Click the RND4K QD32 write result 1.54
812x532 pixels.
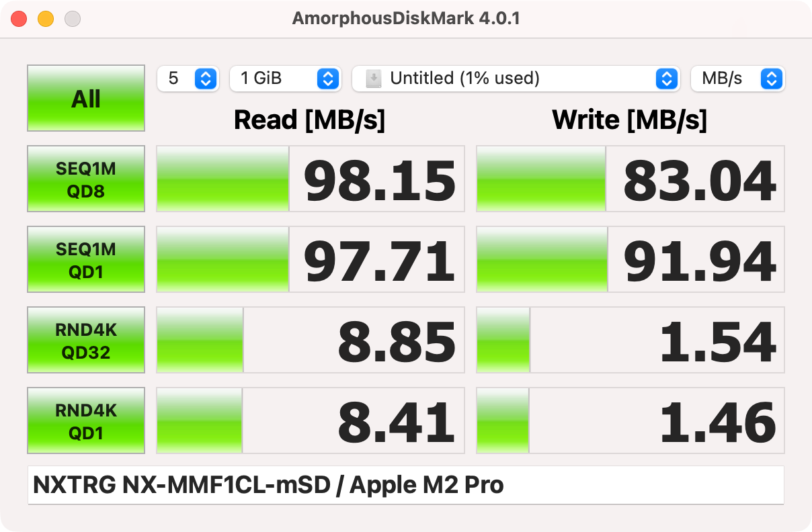tap(718, 341)
